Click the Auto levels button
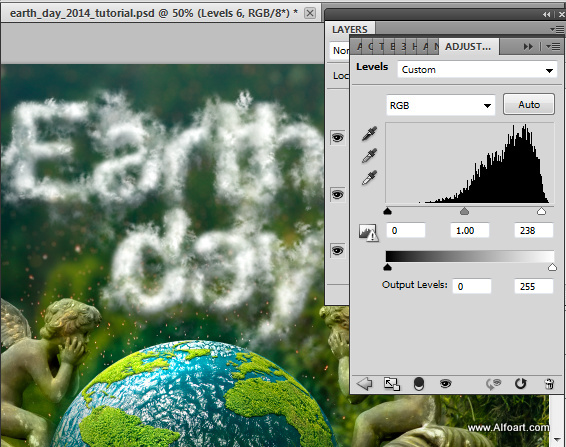Screen dimensions: 566x447 (529, 104)
